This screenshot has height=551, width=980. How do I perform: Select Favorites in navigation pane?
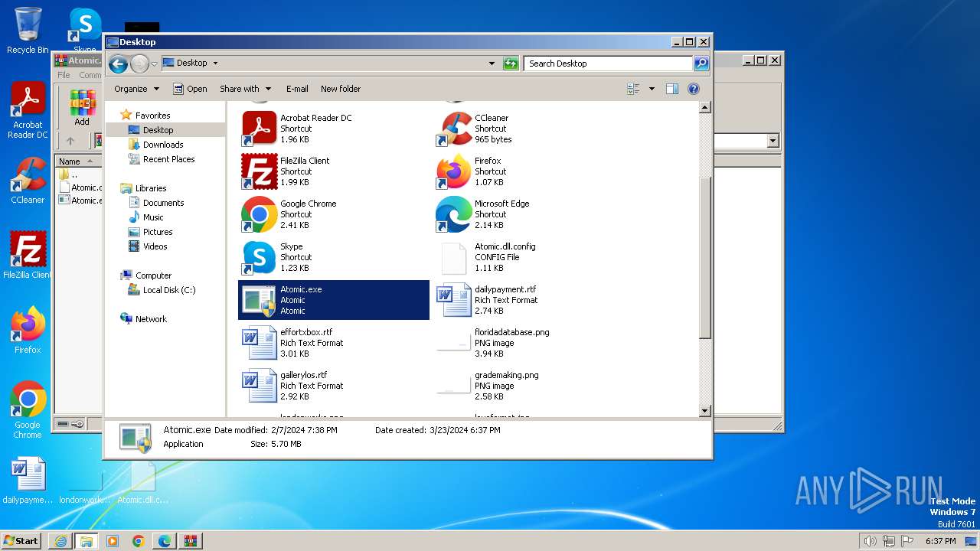pos(152,116)
